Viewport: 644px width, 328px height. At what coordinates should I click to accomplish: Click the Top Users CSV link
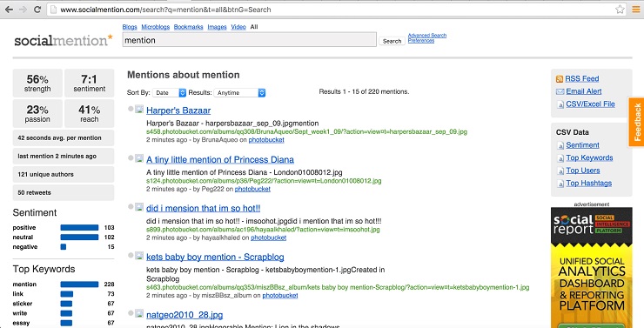[583, 171]
